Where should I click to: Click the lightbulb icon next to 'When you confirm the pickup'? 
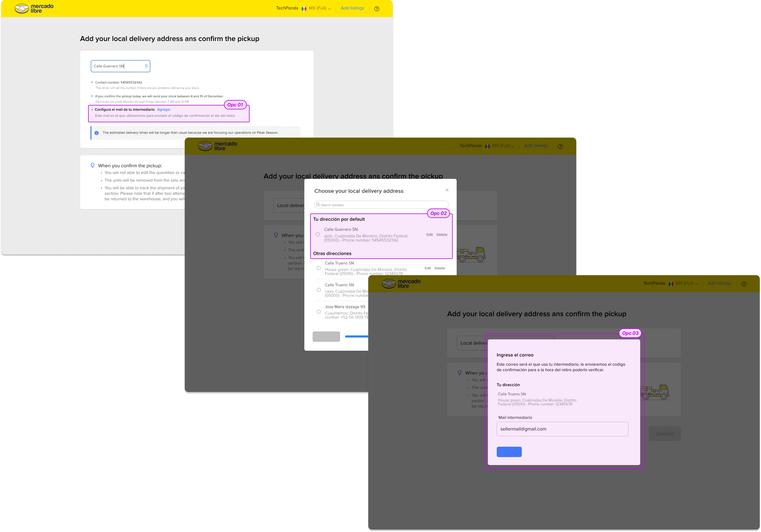pos(93,166)
